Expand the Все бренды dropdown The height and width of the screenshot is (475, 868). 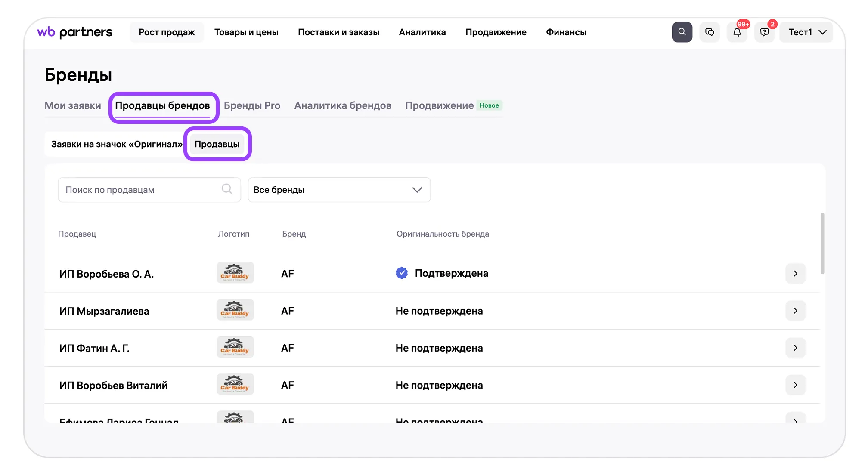coord(339,190)
